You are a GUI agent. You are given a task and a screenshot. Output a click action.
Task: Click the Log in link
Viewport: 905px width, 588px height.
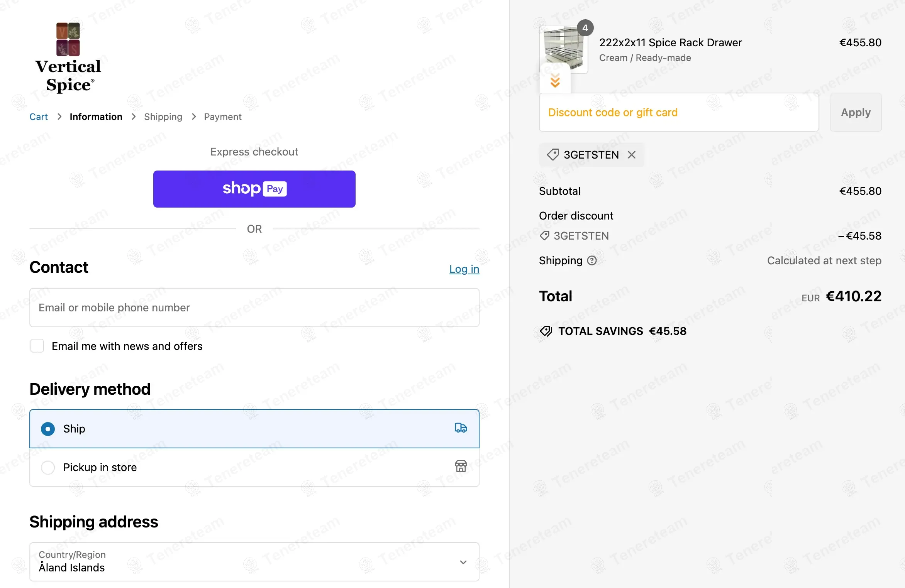point(464,269)
